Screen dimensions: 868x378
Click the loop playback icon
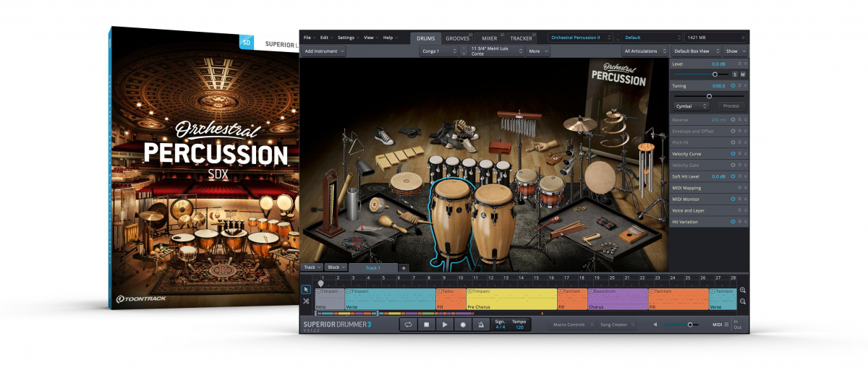coord(408,325)
